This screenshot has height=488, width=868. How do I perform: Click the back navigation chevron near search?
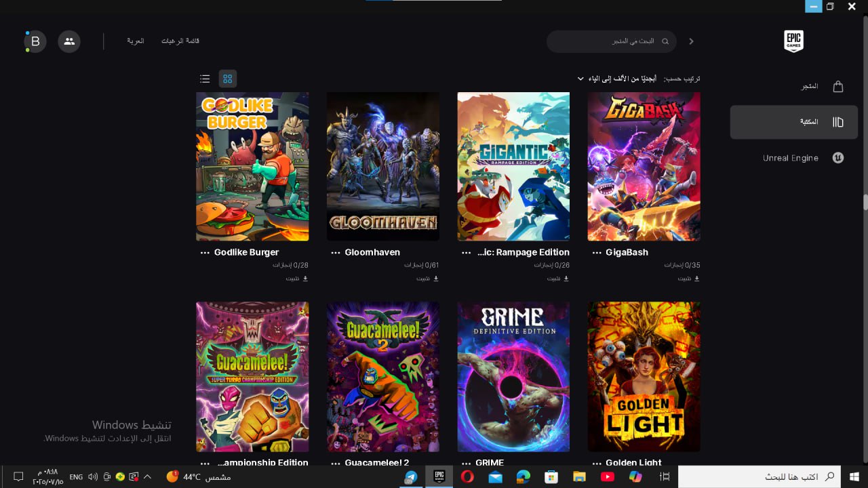[691, 41]
